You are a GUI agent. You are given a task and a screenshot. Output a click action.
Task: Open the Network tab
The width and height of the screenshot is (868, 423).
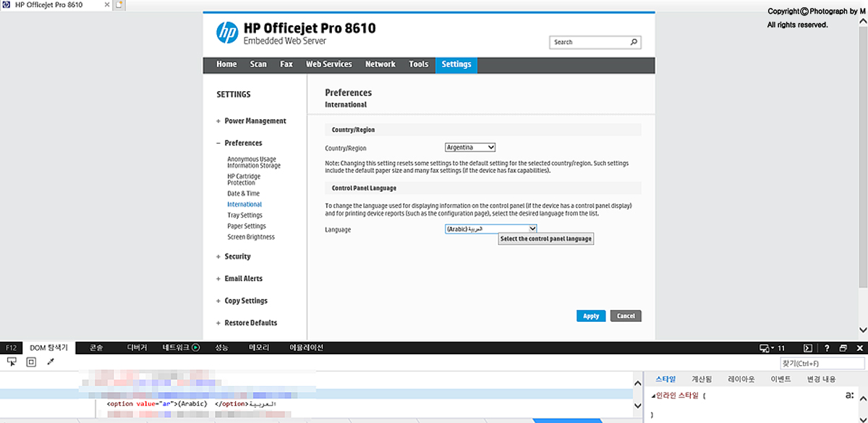click(x=380, y=64)
